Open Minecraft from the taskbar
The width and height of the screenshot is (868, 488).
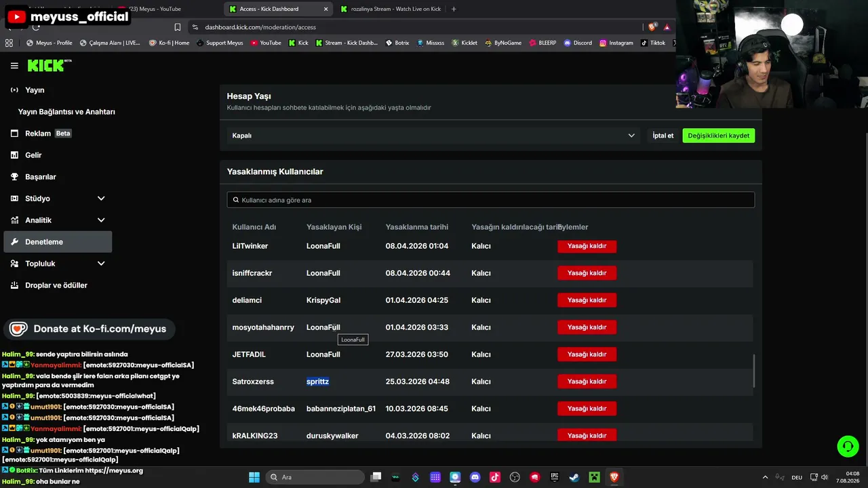pyautogui.click(x=594, y=477)
